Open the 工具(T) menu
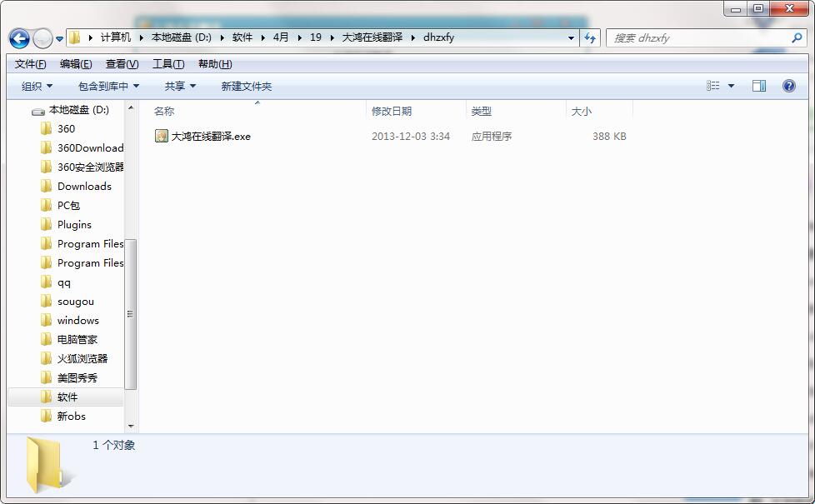Screen dimensions: 815x504 pyautogui.click(x=167, y=64)
